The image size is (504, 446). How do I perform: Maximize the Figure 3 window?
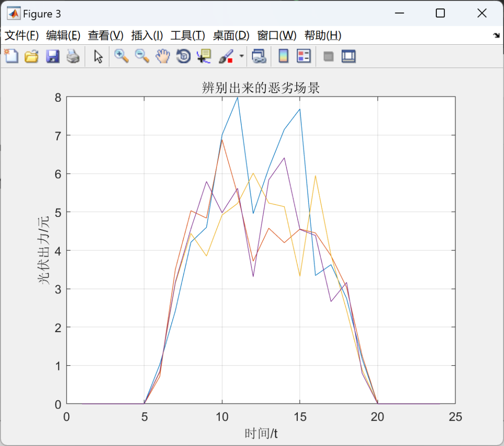441,13
